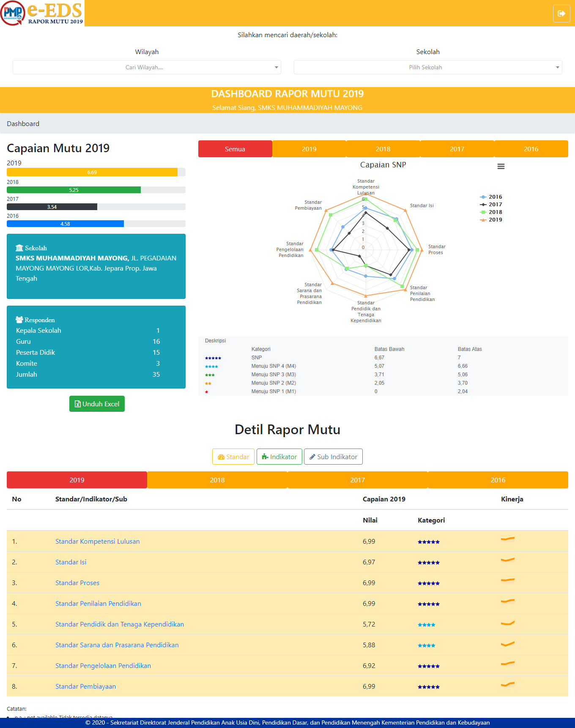Click the single red star M1 icon in Deskripsi
This screenshot has width=575, height=728.
[207, 392]
